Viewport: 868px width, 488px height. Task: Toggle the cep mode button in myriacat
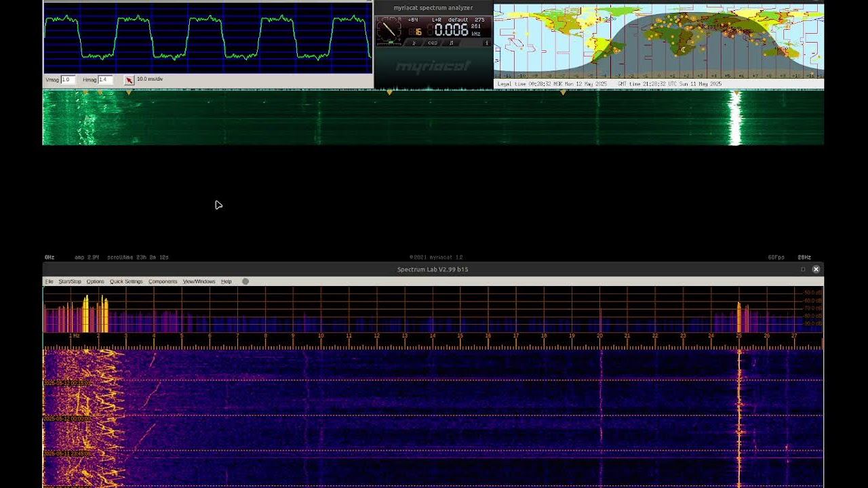(433, 43)
